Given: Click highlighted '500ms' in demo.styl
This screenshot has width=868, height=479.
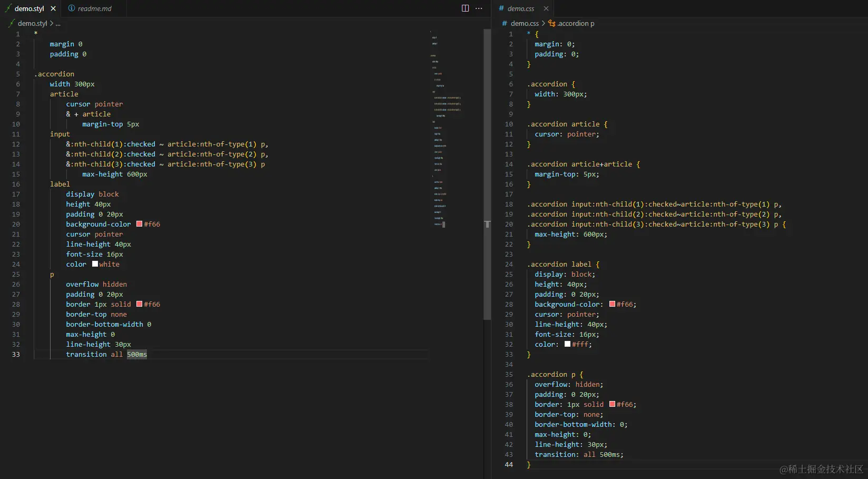Looking at the screenshot, I should tap(137, 354).
